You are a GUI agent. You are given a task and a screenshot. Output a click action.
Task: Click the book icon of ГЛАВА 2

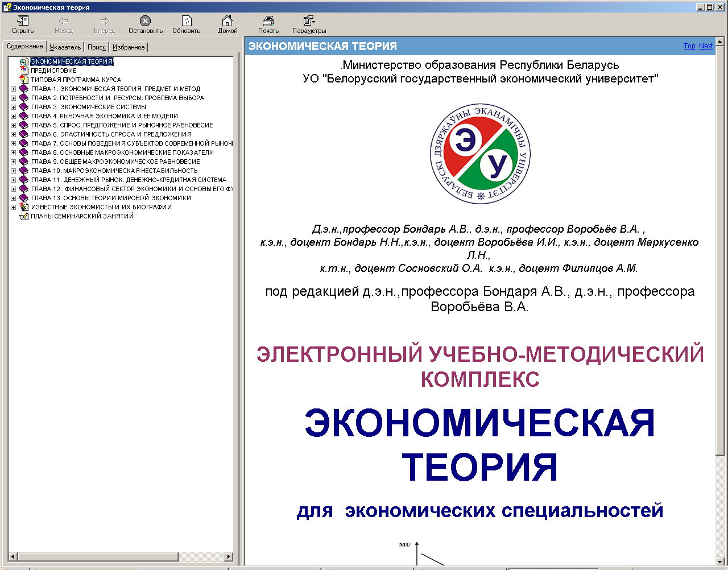(24, 98)
